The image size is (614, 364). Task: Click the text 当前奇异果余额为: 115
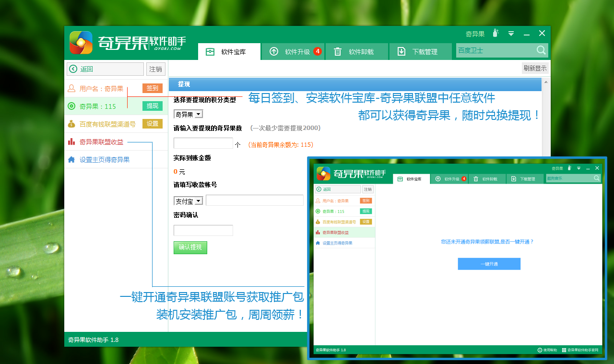(281, 144)
